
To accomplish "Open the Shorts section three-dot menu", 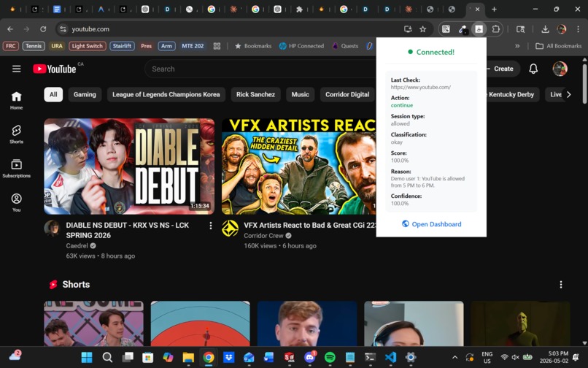I will coord(560,285).
